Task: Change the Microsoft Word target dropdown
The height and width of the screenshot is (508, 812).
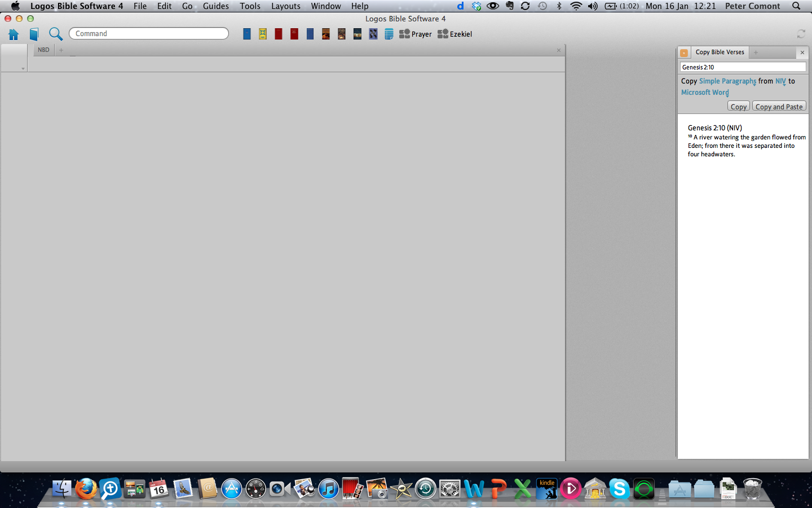Action: coord(705,93)
